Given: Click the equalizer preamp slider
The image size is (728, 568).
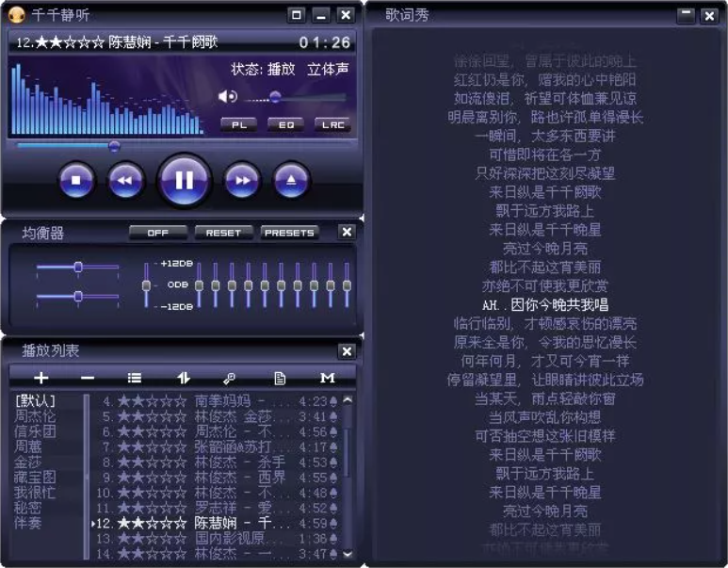Looking at the screenshot, I should [146, 285].
